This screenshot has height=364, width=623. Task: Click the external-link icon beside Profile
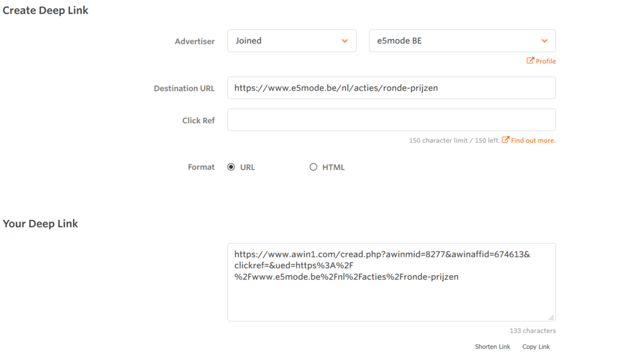[x=530, y=61]
